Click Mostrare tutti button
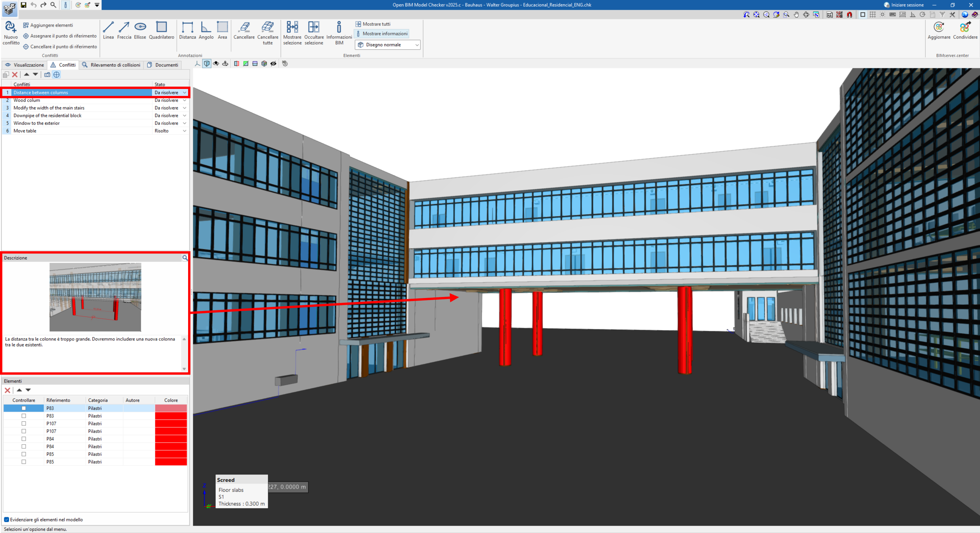This screenshot has width=980, height=533. (373, 24)
